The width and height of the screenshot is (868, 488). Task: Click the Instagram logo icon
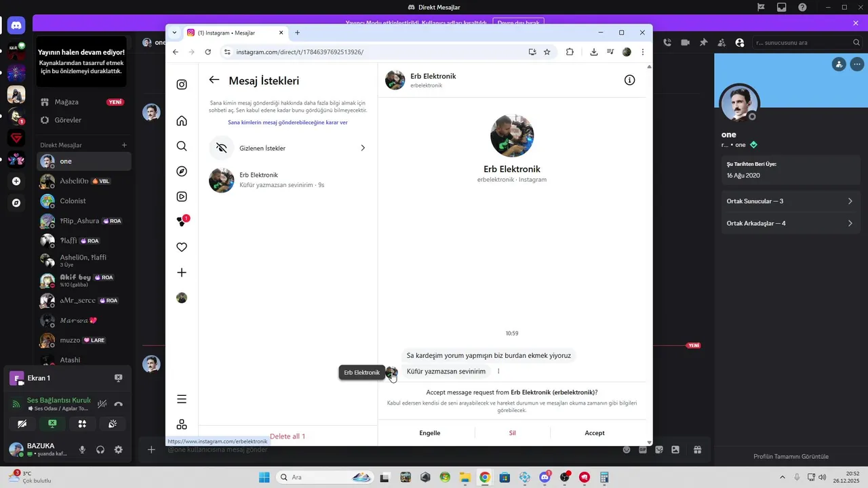click(x=182, y=85)
